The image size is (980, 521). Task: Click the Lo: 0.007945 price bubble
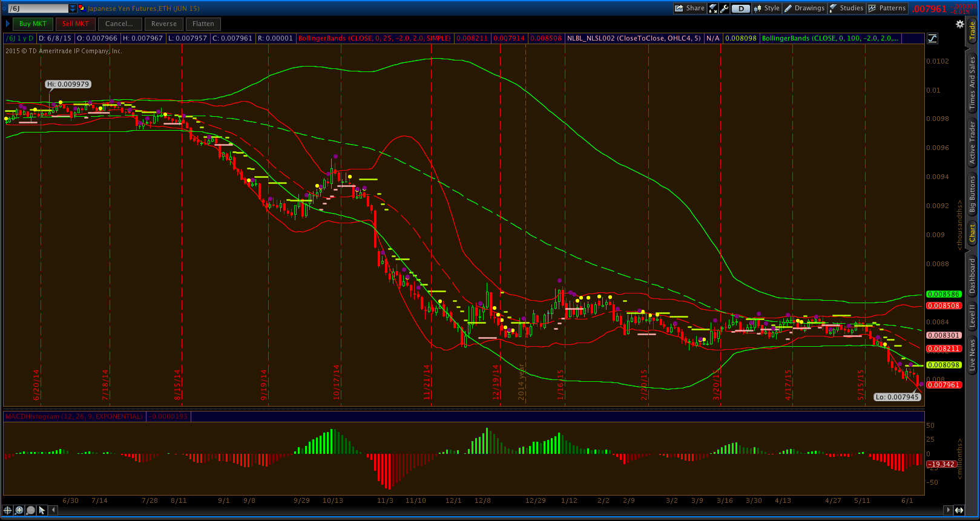point(897,397)
